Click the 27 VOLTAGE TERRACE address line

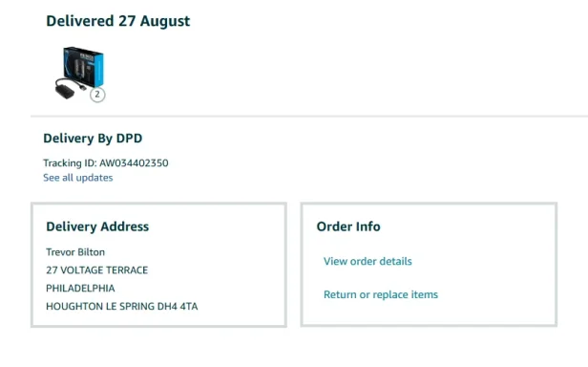click(97, 270)
